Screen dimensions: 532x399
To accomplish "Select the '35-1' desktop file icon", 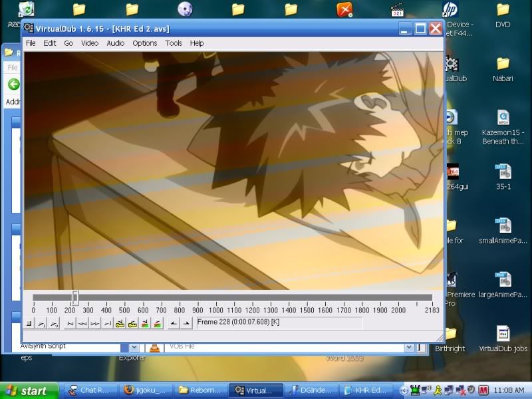I will (503, 177).
